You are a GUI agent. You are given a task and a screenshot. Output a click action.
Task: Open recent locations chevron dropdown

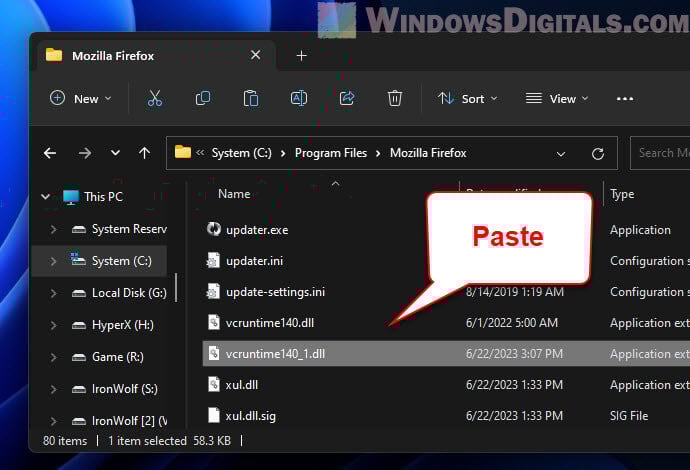click(x=115, y=153)
